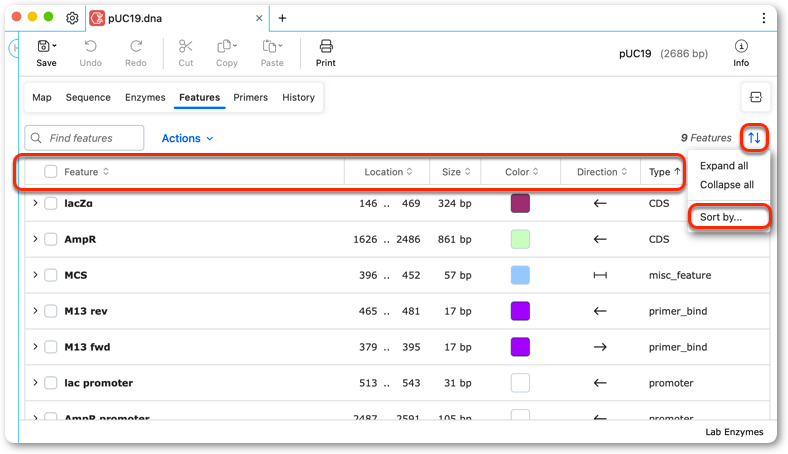Expand the M13 fwd feature row
788x454 pixels.
(x=35, y=346)
